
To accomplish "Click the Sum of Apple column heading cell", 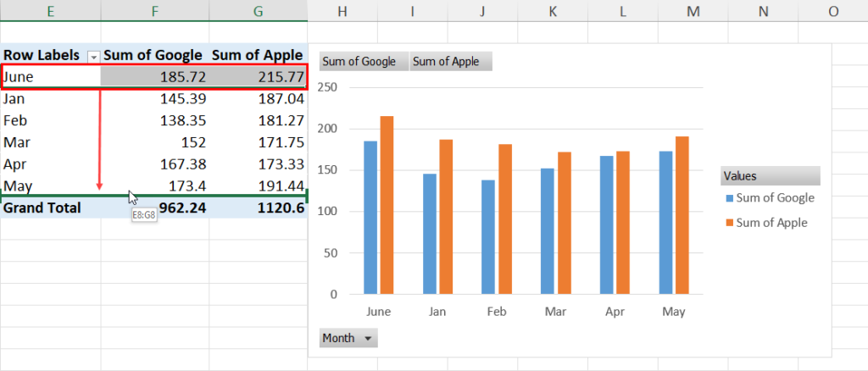I will tap(258, 55).
